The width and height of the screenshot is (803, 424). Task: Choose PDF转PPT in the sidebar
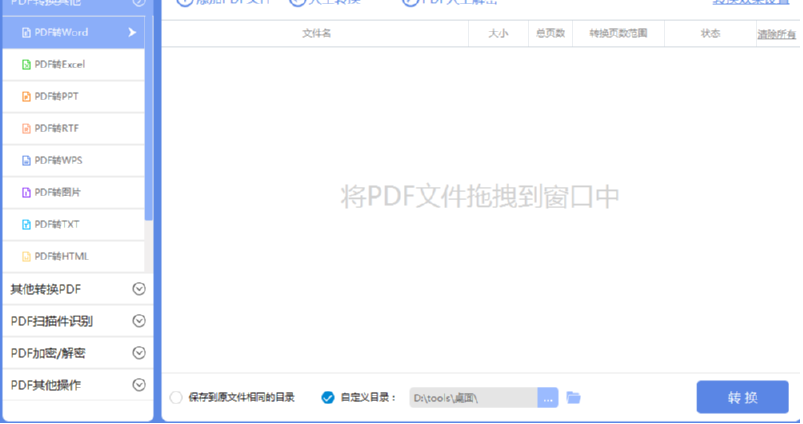click(74, 96)
